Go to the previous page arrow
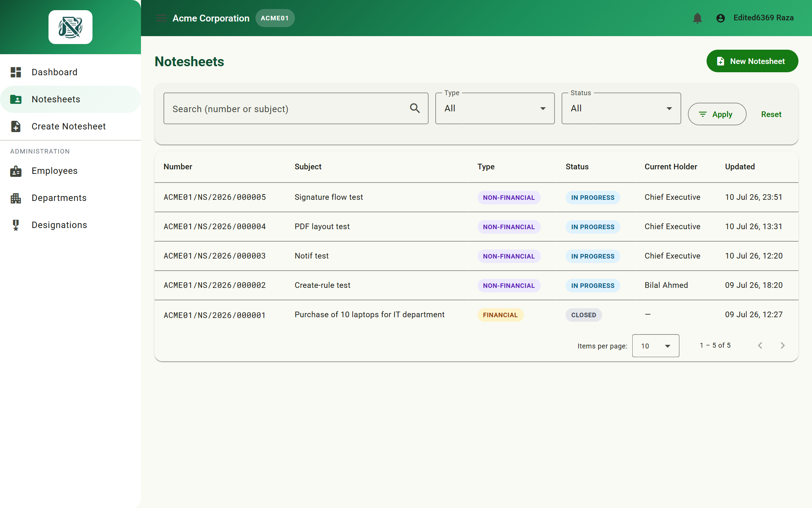This screenshot has height=508, width=812. tap(760, 345)
